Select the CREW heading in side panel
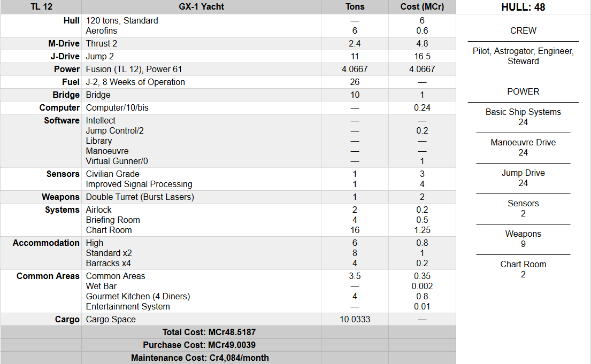 [x=523, y=30]
